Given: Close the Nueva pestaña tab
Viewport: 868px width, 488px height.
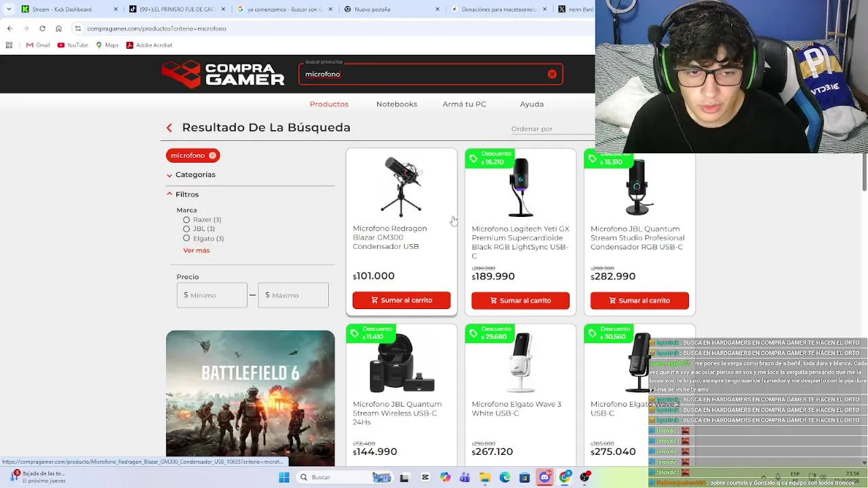Looking at the screenshot, I should point(437,9).
